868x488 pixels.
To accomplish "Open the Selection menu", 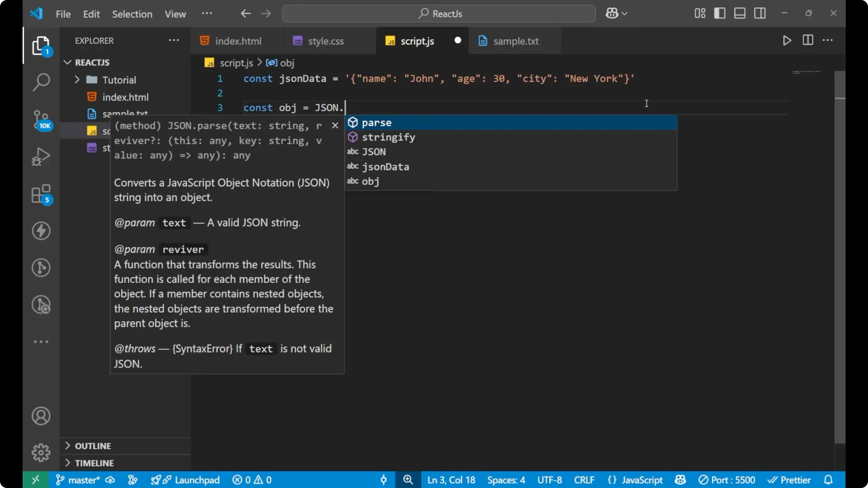I will pos(132,14).
